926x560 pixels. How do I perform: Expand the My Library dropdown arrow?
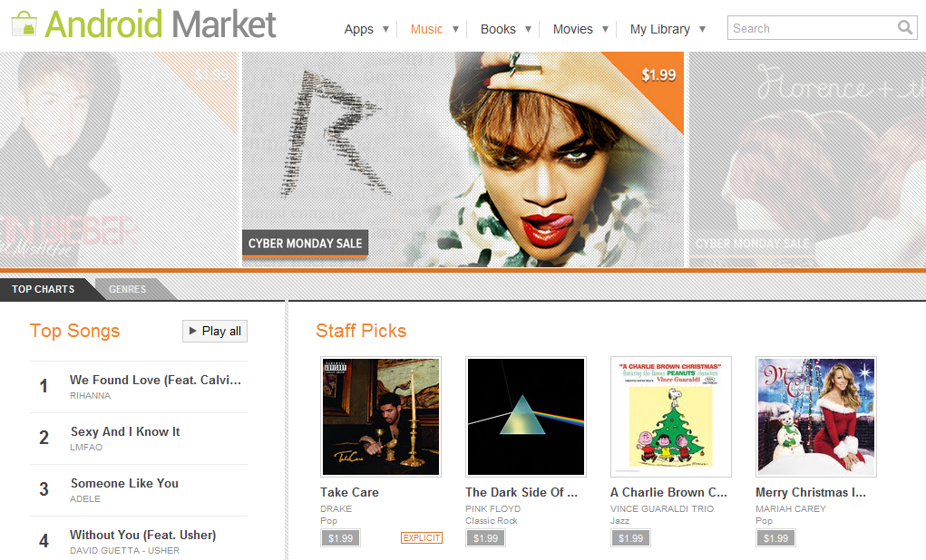tap(702, 29)
